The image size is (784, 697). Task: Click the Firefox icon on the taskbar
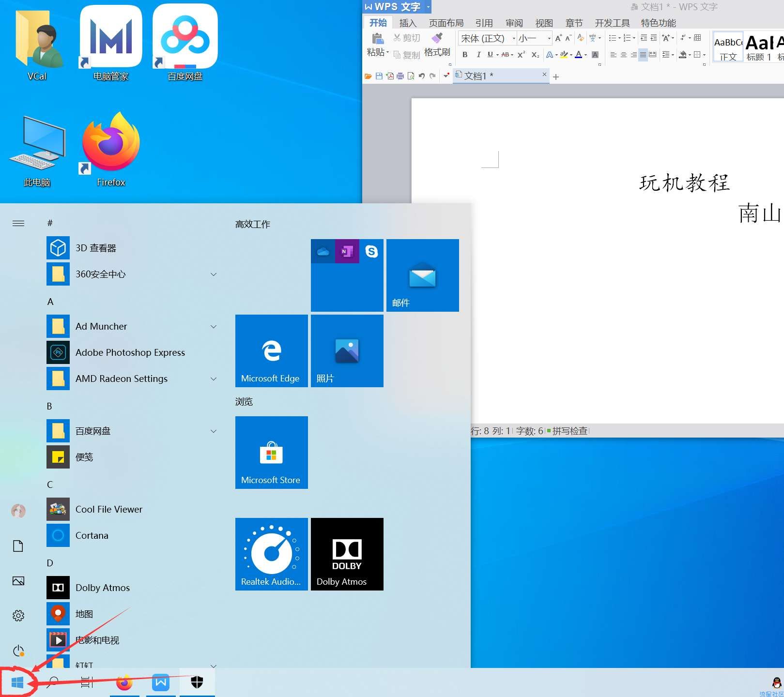124,682
